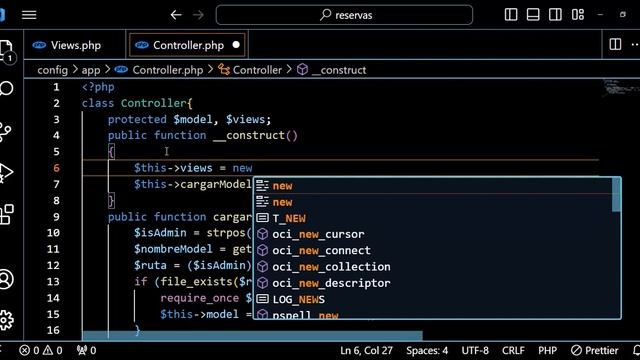Click the '<?php' opening tag line
640x360 pixels.
click(98, 87)
